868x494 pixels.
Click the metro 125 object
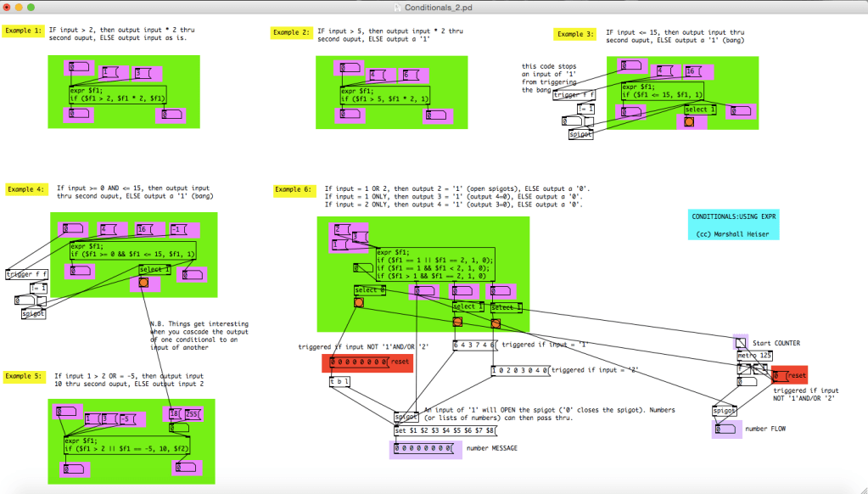(753, 356)
